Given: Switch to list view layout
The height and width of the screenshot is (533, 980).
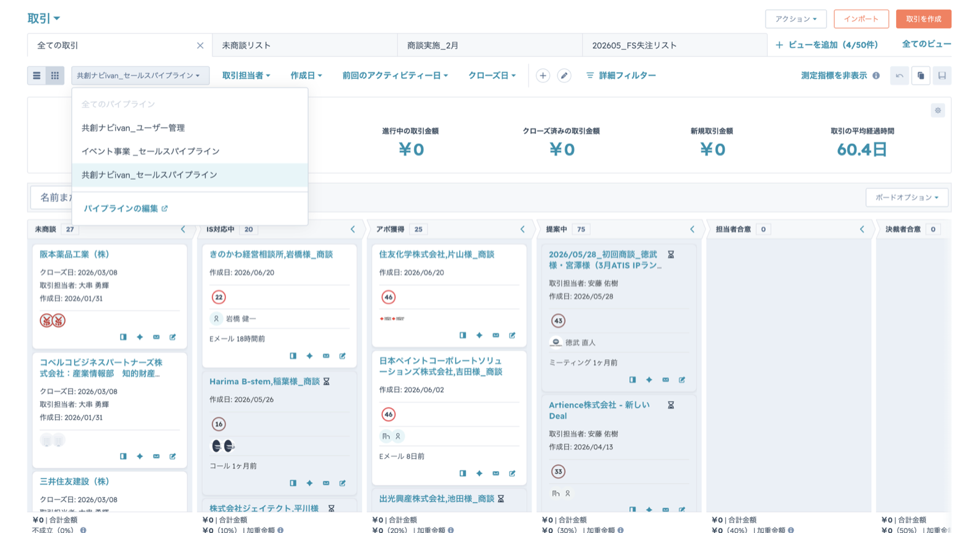Looking at the screenshot, I should [37, 76].
